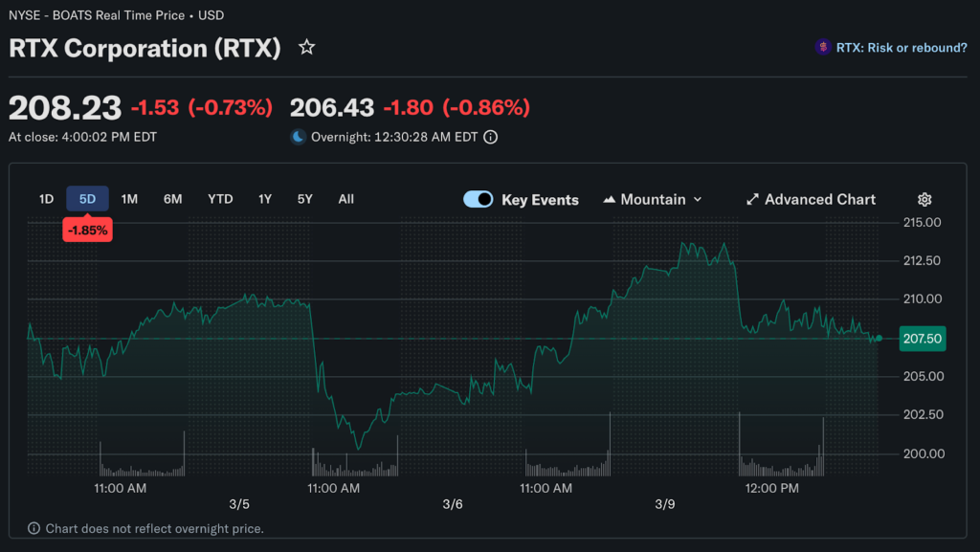Open chart settings gear icon
Viewport: 980px width, 552px height.
[x=924, y=199]
